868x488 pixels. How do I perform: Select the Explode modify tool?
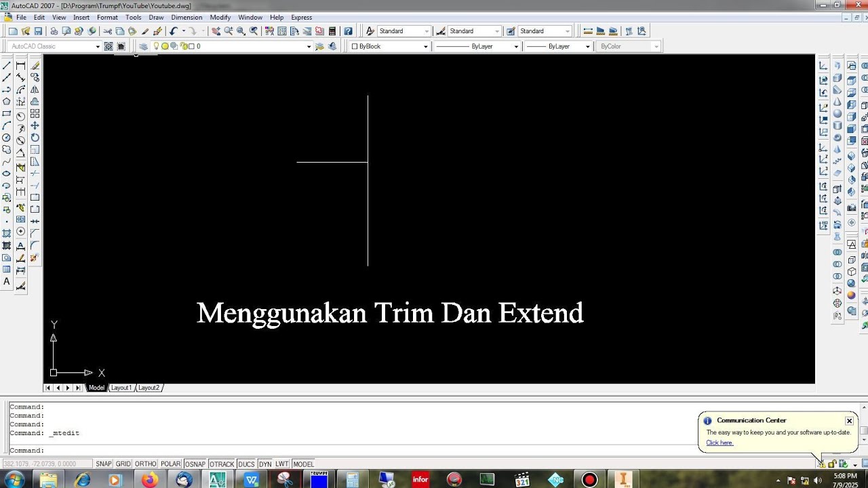coord(35,258)
